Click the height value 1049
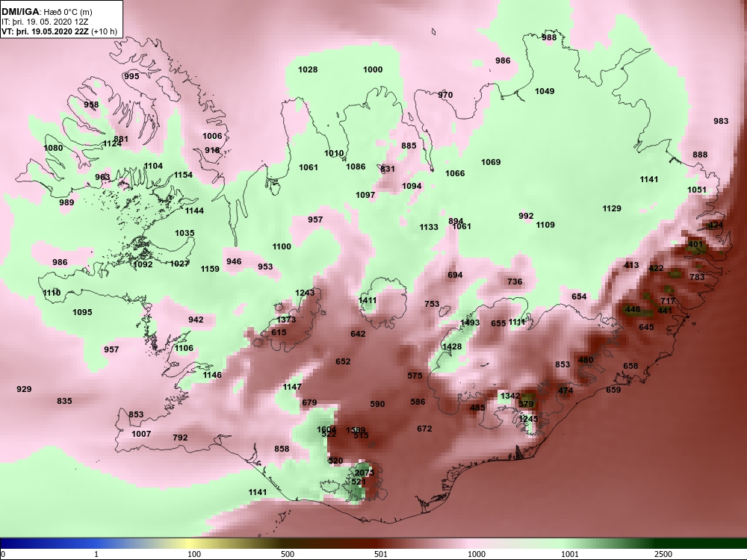Image resolution: width=747 pixels, height=560 pixels. point(545,91)
